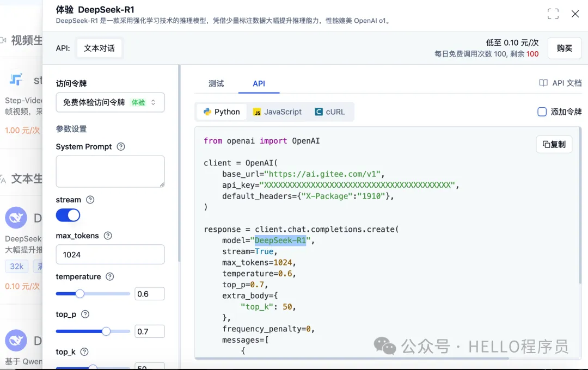Click the DeepSeek whale logo in background list
588x370 pixels.
coord(16,218)
